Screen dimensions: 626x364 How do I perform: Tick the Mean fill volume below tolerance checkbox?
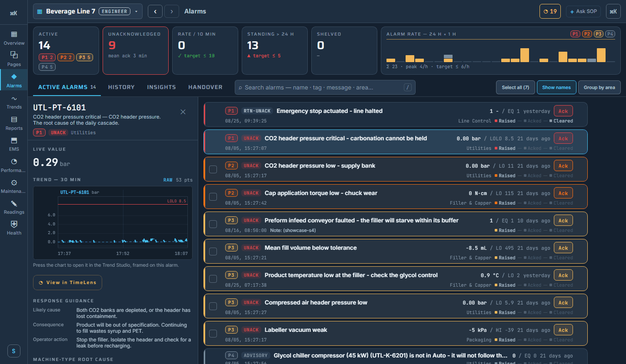(213, 251)
